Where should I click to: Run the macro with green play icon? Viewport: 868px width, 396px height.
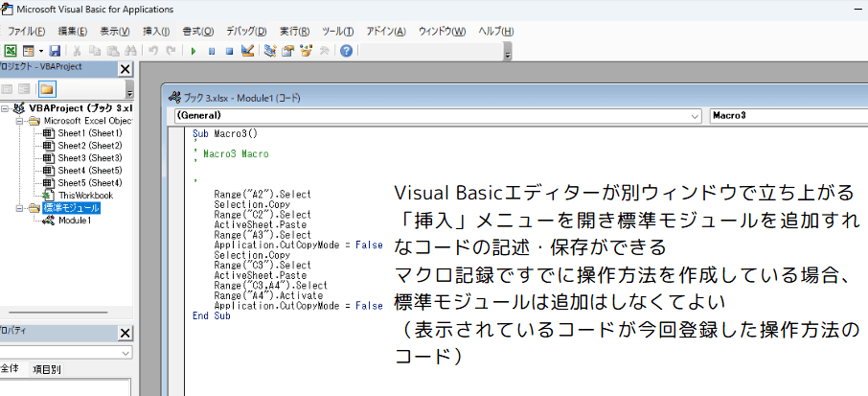pos(194,51)
